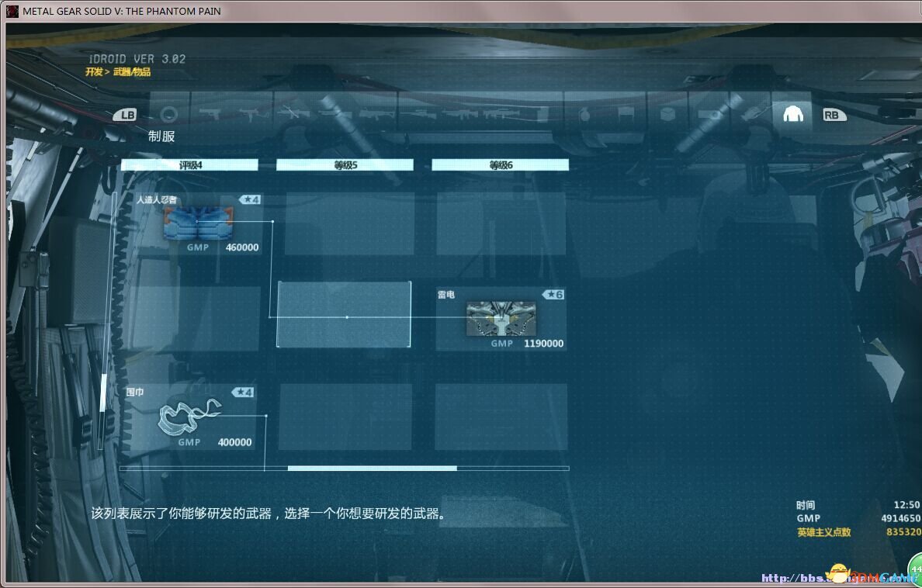This screenshot has width=922, height=588.
Task: Click the horizontal scrollbar thumb below the grid
Action: [373, 468]
